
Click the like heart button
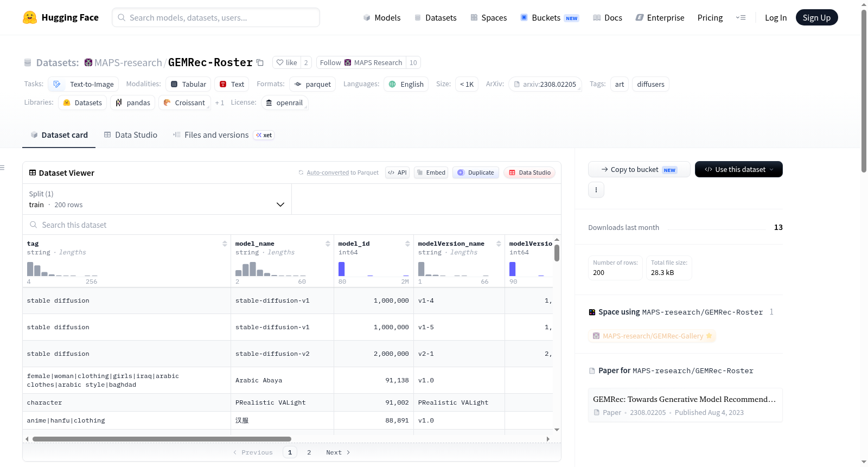pyautogui.click(x=286, y=62)
